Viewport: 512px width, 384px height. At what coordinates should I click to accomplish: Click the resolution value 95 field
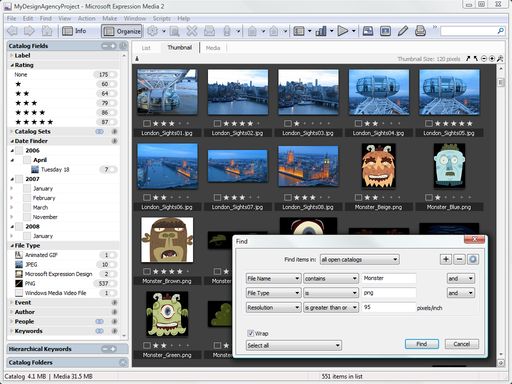point(389,307)
